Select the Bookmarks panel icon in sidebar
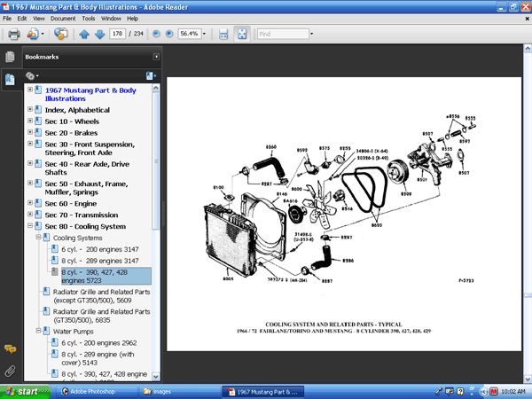The width and height of the screenshot is (532, 399). tap(10, 80)
